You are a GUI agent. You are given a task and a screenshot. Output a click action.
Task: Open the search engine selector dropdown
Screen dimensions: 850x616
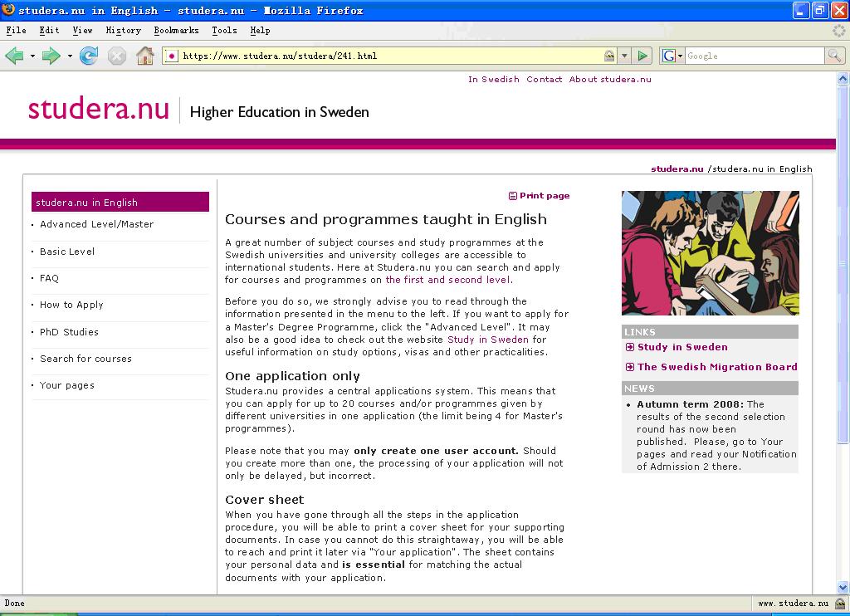point(680,56)
